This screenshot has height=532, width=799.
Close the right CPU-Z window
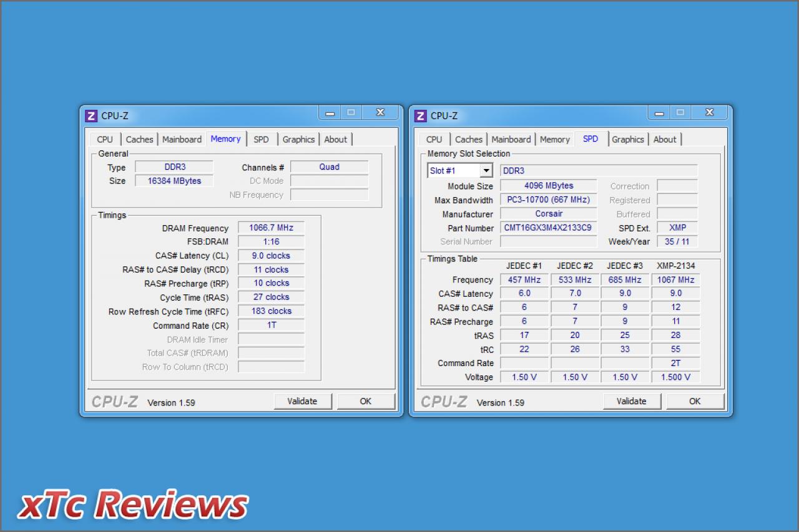(x=708, y=112)
